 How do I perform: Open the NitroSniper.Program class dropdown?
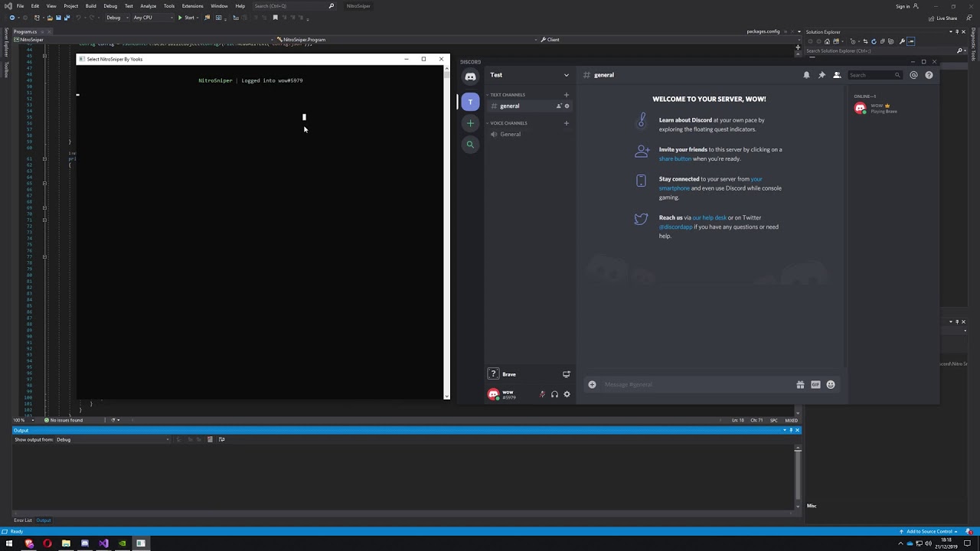pos(406,40)
